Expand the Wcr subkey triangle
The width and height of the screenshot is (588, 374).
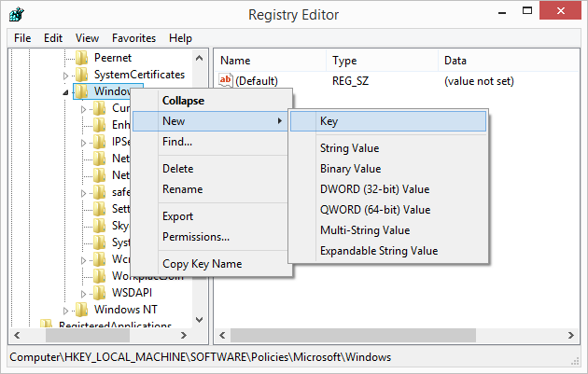point(83,260)
